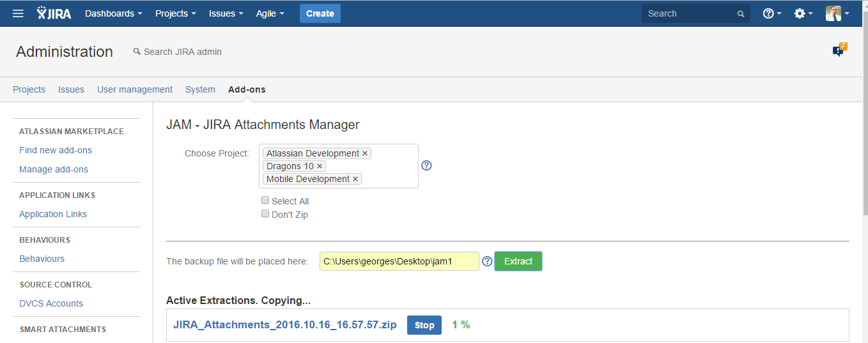Click help icon next to backup path
Viewport: 868px width, 343px height.
pos(487,261)
